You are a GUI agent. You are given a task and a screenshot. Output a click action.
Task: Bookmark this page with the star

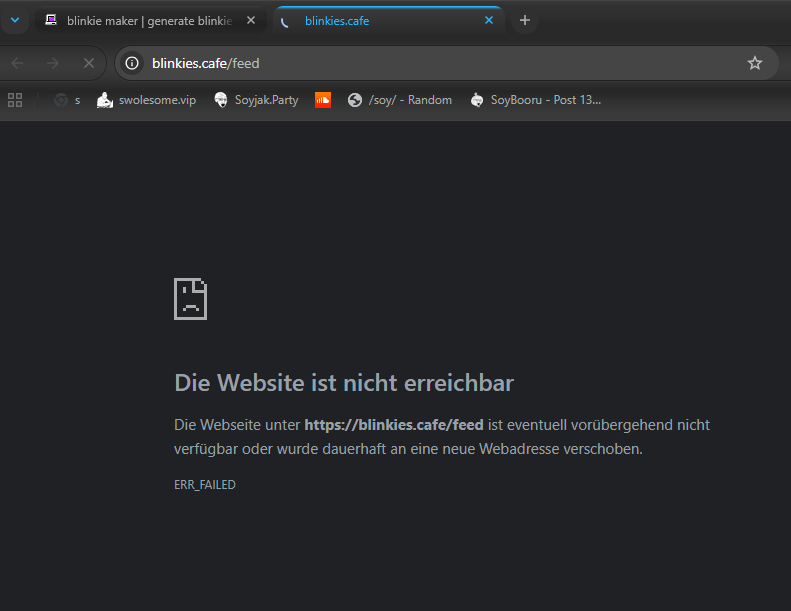[755, 63]
